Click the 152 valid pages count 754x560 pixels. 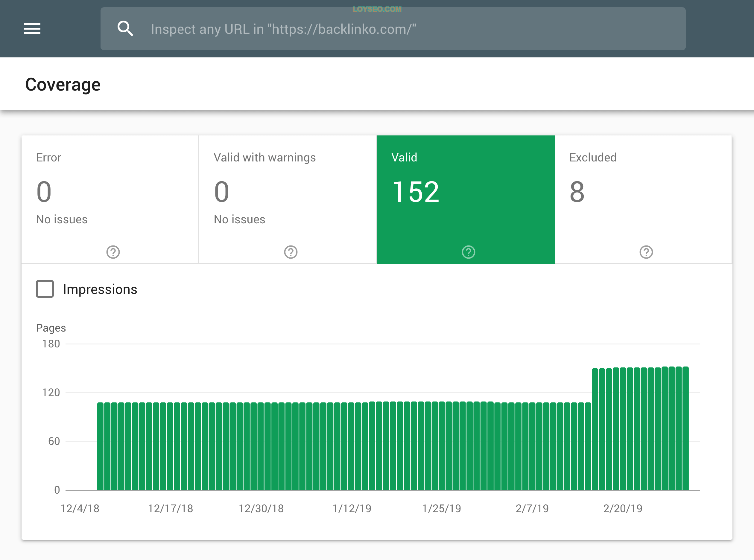point(416,192)
